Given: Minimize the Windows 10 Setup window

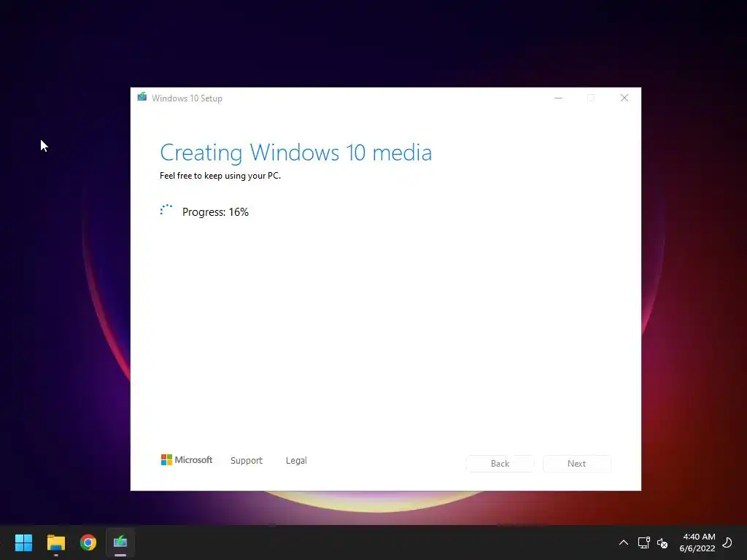Looking at the screenshot, I should tap(558, 98).
